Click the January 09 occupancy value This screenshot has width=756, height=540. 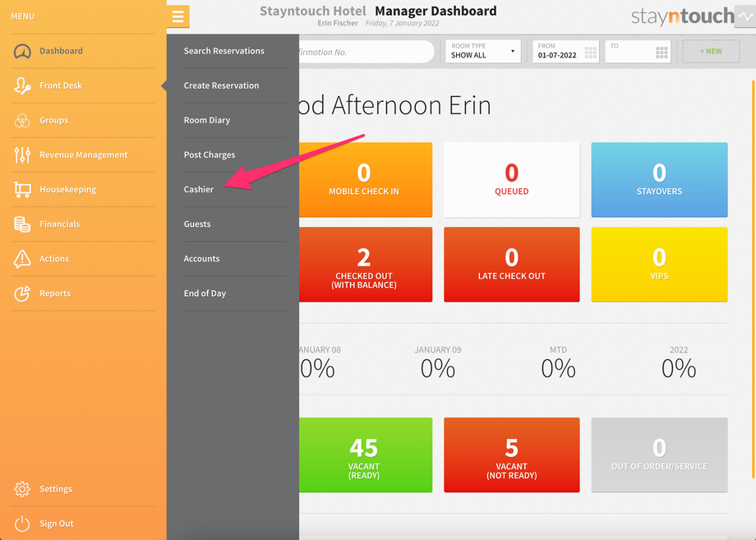point(438,369)
